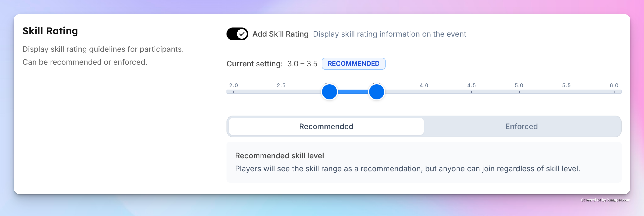Click the blue RECOMMENDED badge

pos(353,64)
